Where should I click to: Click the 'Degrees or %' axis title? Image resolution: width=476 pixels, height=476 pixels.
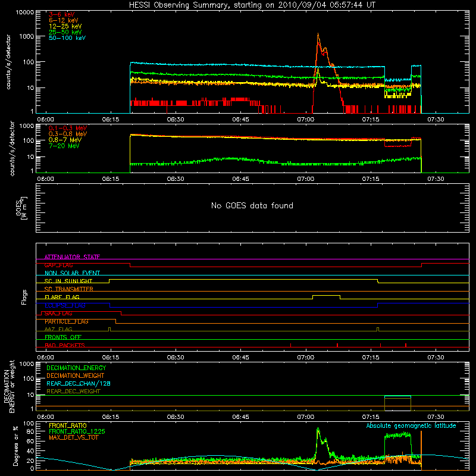[x=15, y=446]
